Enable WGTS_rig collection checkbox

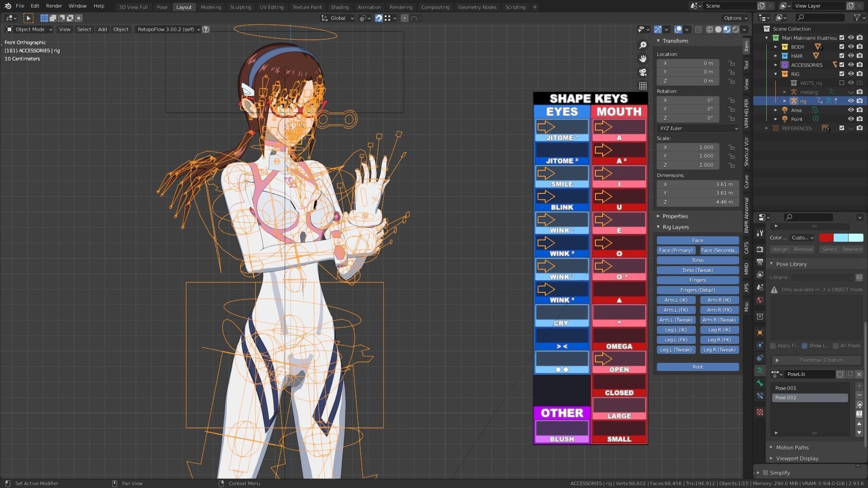click(x=842, y=83)
